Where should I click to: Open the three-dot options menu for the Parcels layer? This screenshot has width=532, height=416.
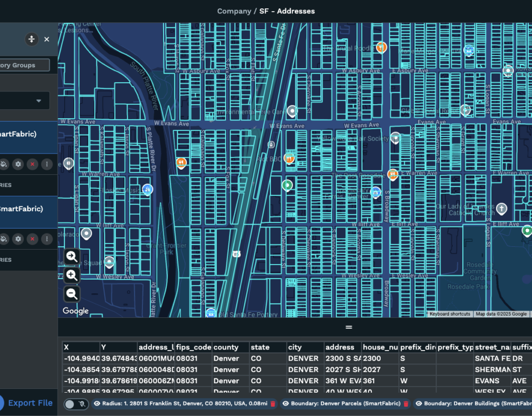click(47, 164)
